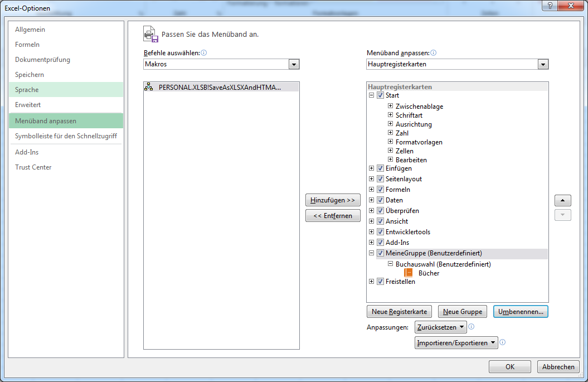
Task: Click info icon next to Befehle auswählen
Action: tap(204, 53)
